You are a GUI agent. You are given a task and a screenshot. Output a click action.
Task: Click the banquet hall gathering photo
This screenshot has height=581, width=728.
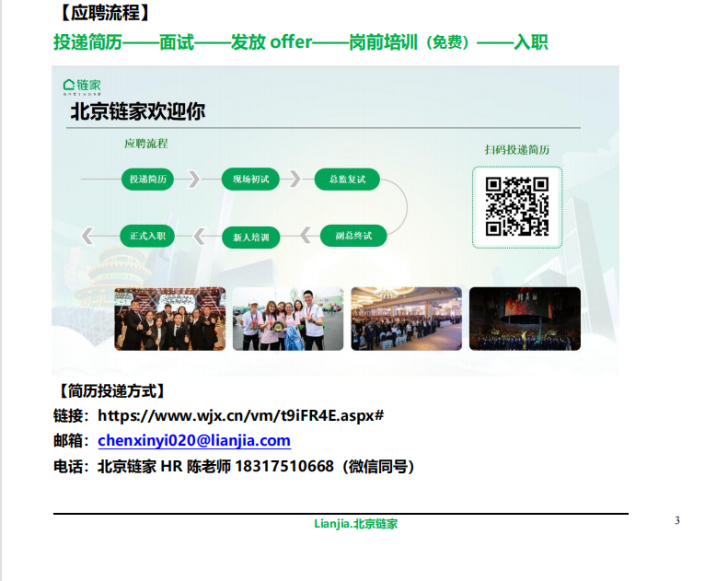tap(406, 319)
